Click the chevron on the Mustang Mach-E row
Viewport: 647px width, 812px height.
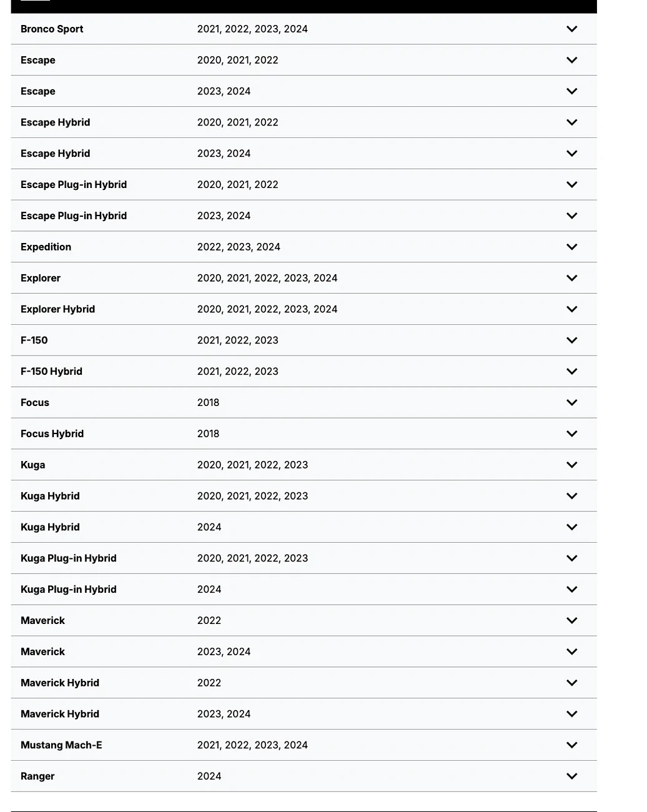571,745
